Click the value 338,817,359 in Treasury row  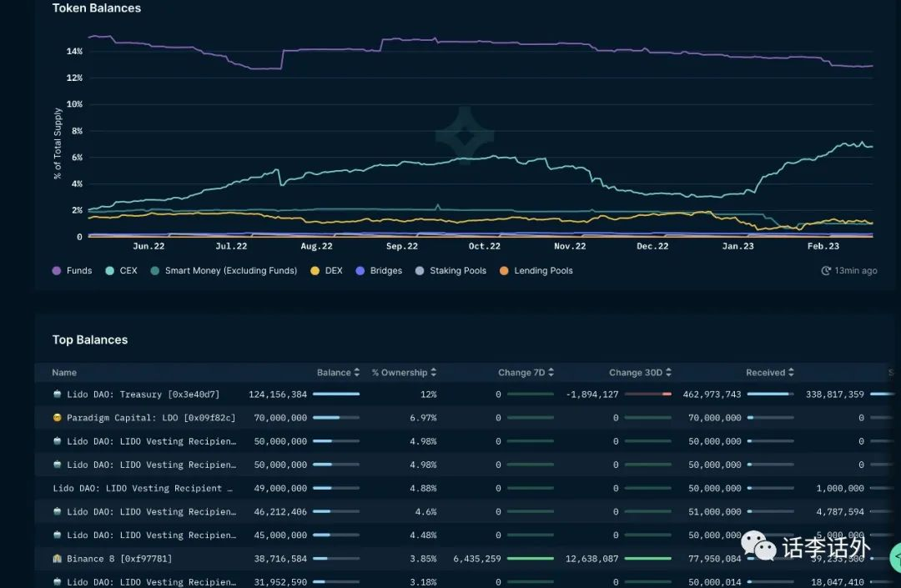coord(835,395)
